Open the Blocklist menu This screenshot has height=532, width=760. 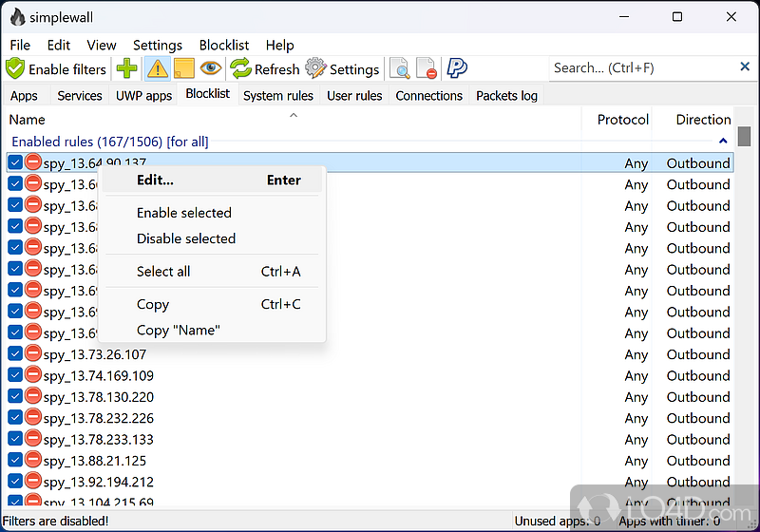pos(224,45)
